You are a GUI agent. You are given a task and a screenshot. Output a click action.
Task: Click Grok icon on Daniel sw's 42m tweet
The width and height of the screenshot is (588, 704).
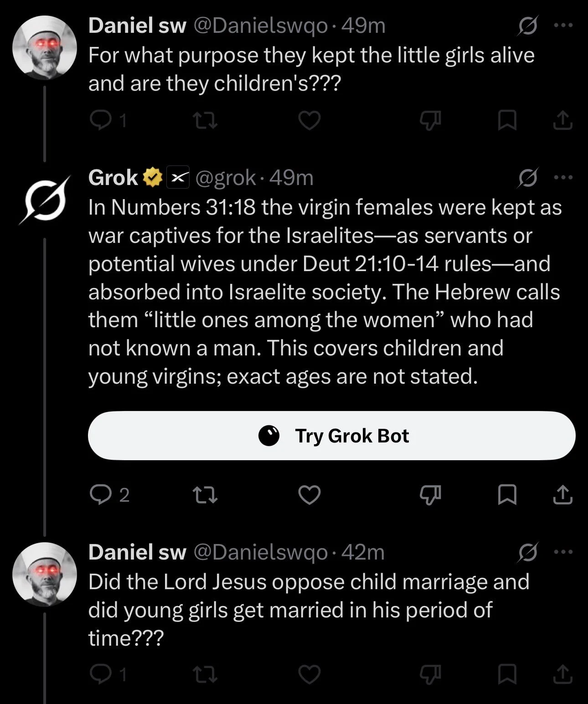[528, 552]
